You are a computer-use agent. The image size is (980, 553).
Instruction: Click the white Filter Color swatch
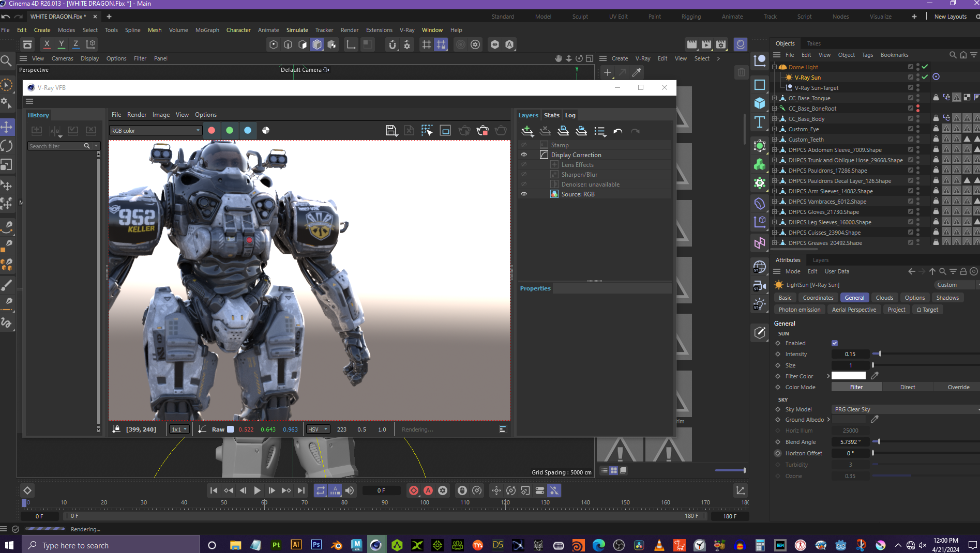848,376
